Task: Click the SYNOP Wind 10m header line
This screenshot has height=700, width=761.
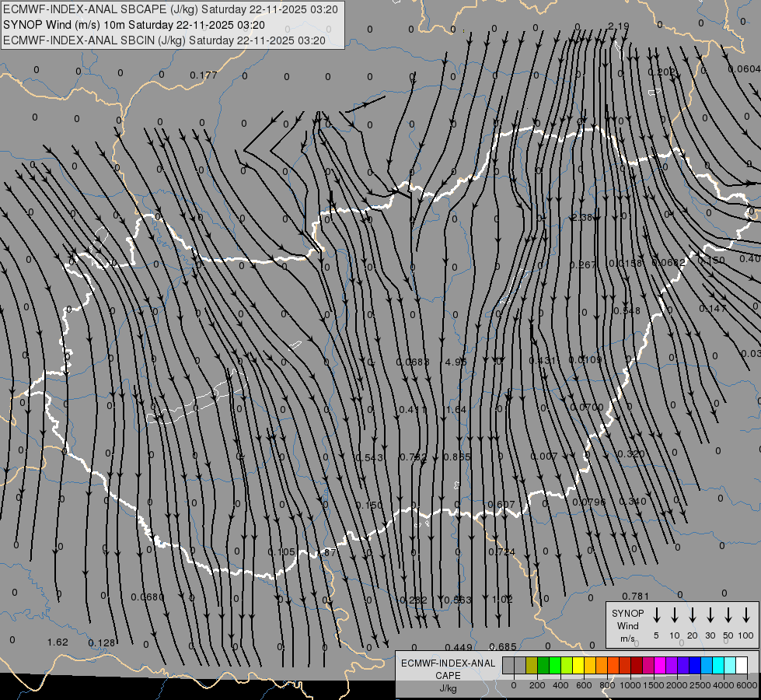Action: tap(134, 25)
